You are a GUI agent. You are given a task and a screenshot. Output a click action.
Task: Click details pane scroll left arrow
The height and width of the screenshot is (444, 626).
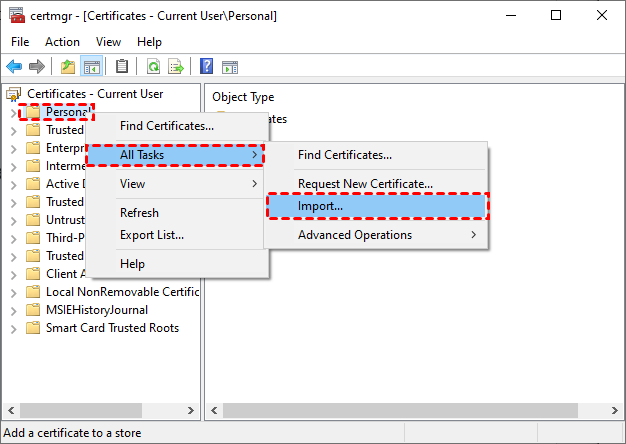(x=214, y=410)
